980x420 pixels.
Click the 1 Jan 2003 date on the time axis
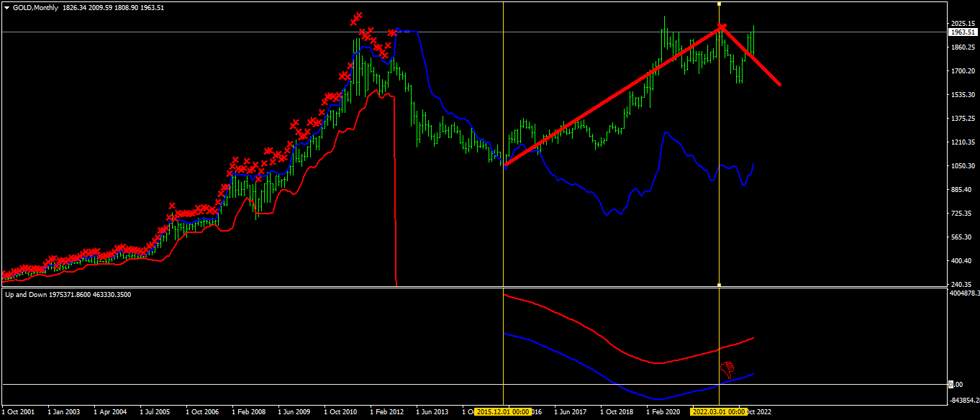click(x=64, y=412)
